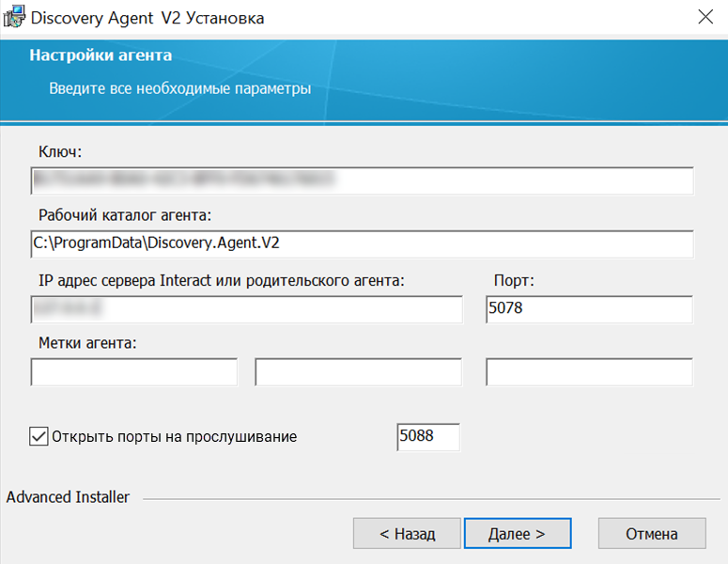728x564 pixels.
Task: Click the Настройки агента header
Action: (x=101, y=55)
